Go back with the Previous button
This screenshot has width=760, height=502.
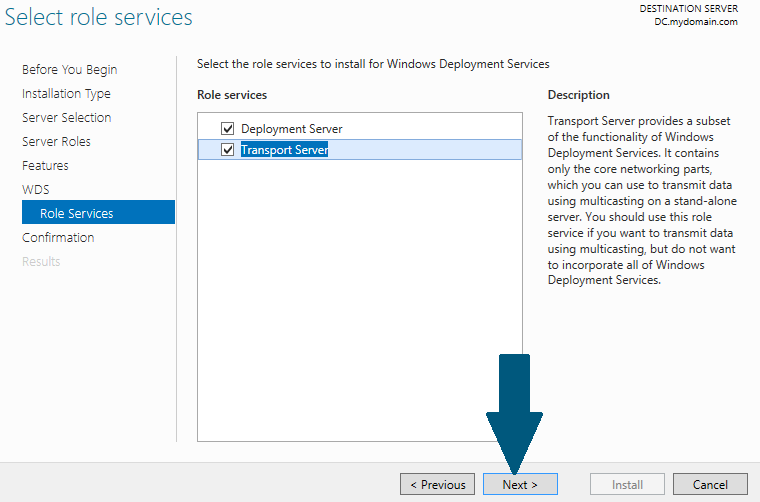[437, 484]
